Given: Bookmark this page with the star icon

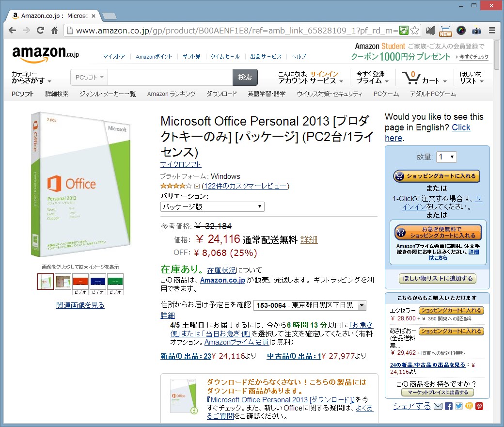Looking at the screenshot, I should (x=415, y=31).
